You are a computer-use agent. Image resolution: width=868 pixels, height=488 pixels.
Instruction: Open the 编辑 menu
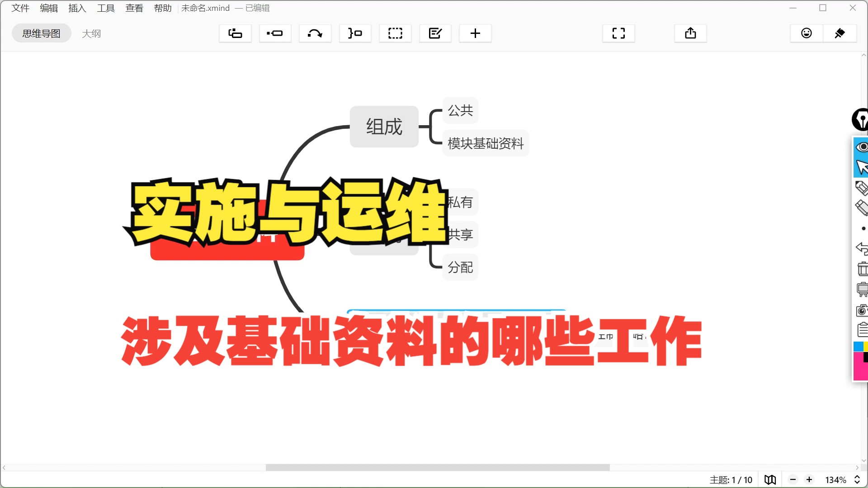49,8
